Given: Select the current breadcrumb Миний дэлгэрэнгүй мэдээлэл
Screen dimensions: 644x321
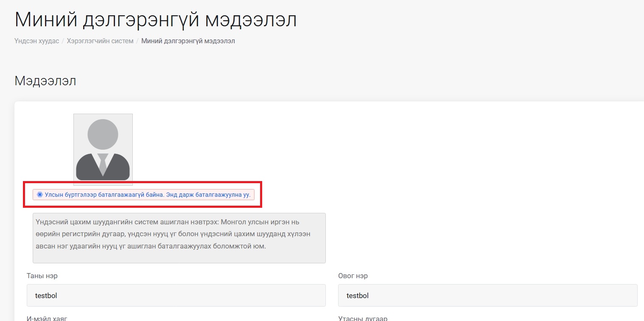Looking at the screenshot, I should 188,41.
